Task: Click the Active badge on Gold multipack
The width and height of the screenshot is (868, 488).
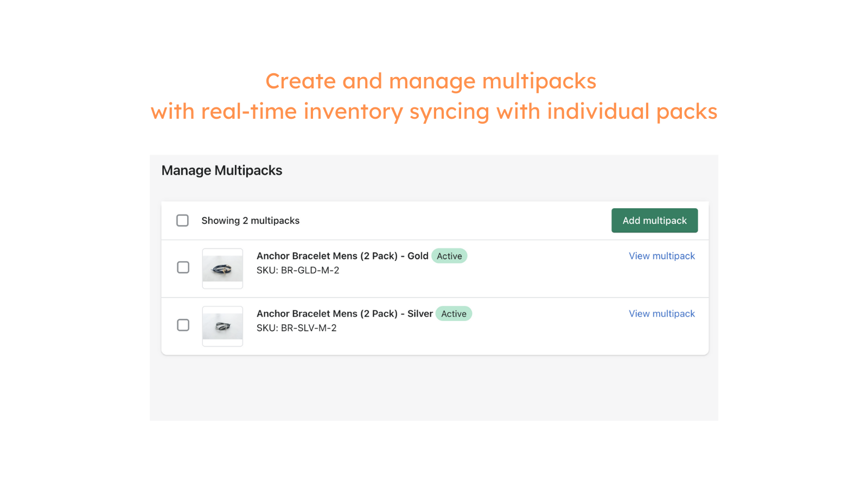Action: tap(449, 255)
